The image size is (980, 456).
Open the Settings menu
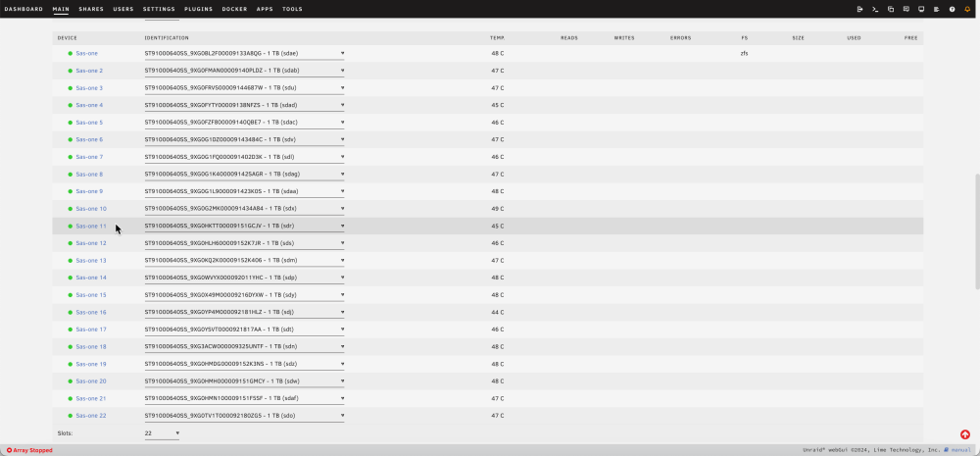[x=159, y=10]
